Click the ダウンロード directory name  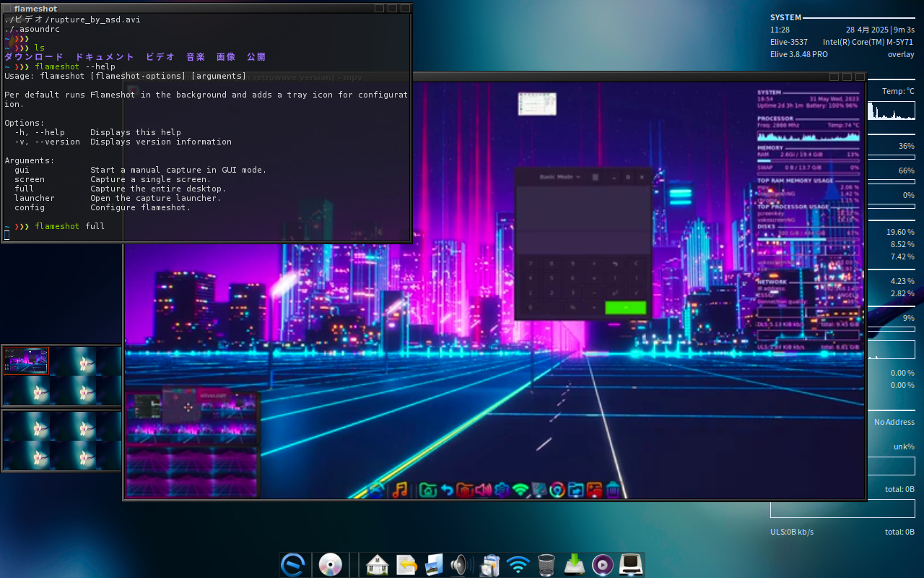point(34,57)
